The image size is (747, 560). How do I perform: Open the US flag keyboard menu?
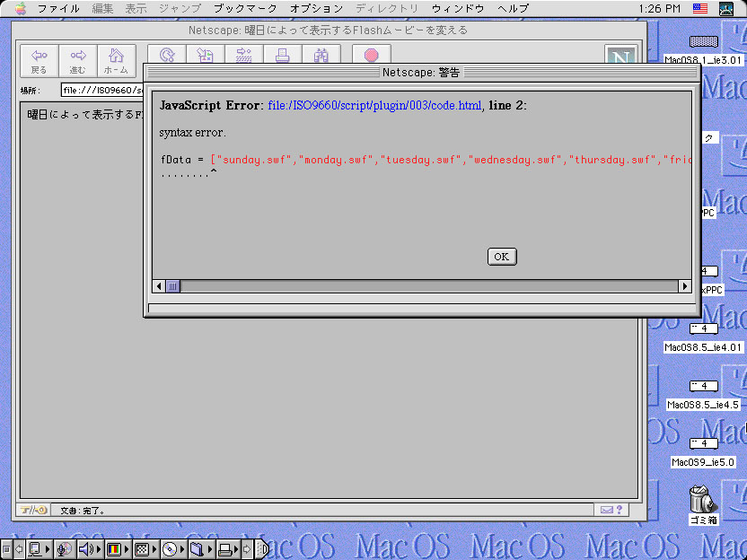(x=700, y=8)
